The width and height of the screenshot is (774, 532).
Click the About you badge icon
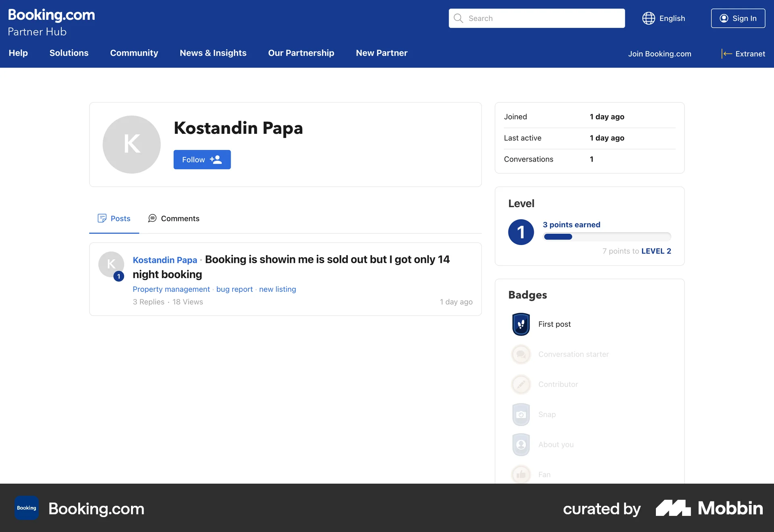coord(521,444)
